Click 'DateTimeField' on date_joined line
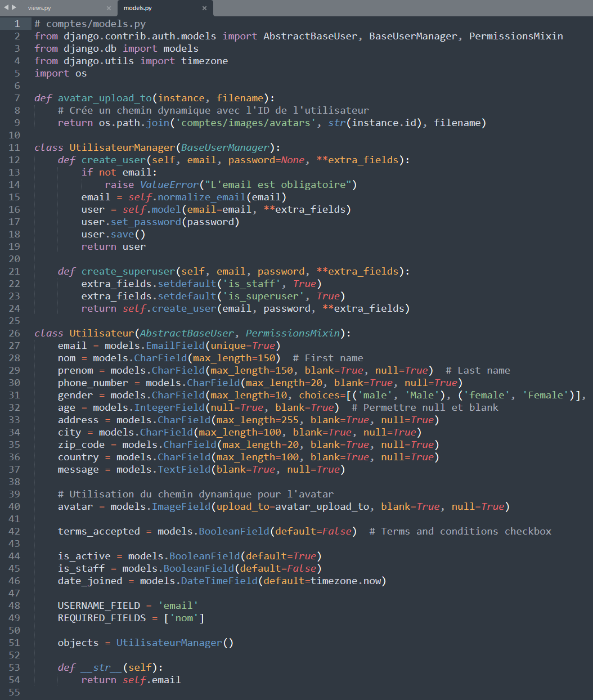 (219, 581)
